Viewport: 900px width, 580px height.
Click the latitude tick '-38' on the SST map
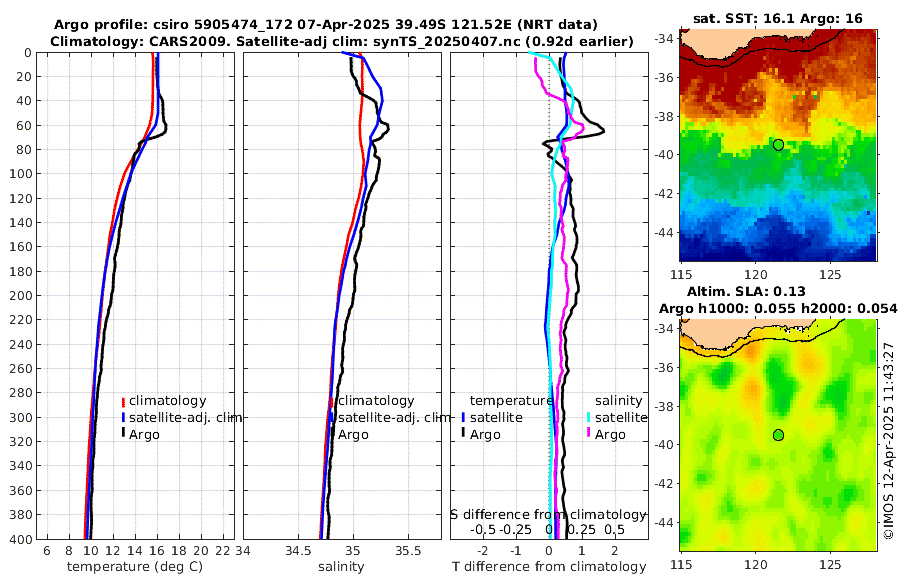(x=664, y=117)
